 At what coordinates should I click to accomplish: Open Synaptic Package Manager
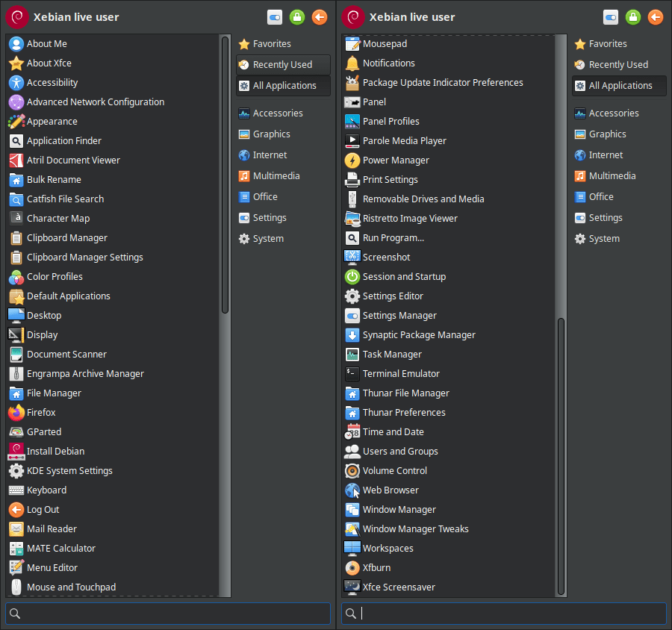tap(418, 335)
